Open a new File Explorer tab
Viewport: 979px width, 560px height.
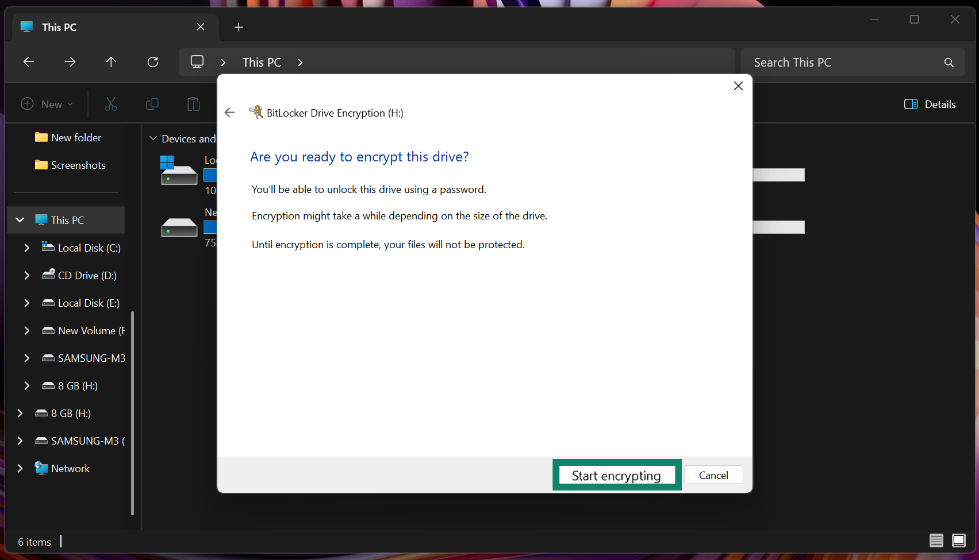238,27
